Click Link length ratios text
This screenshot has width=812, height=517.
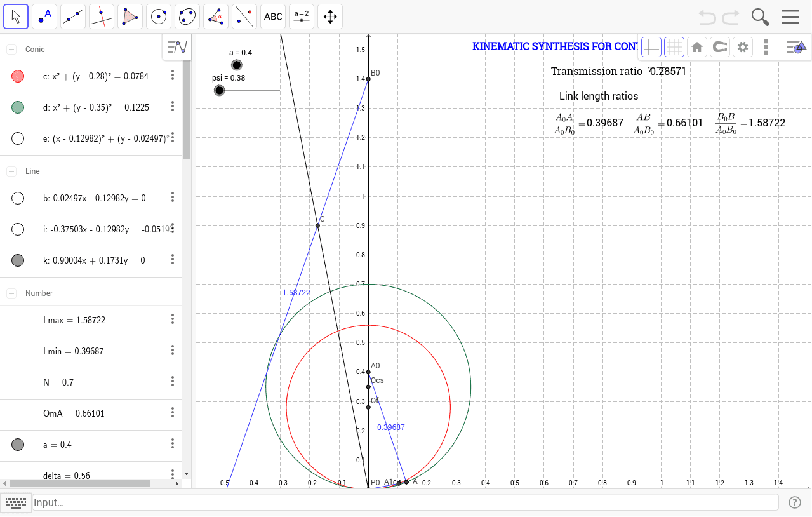click(x=599, y=96)
